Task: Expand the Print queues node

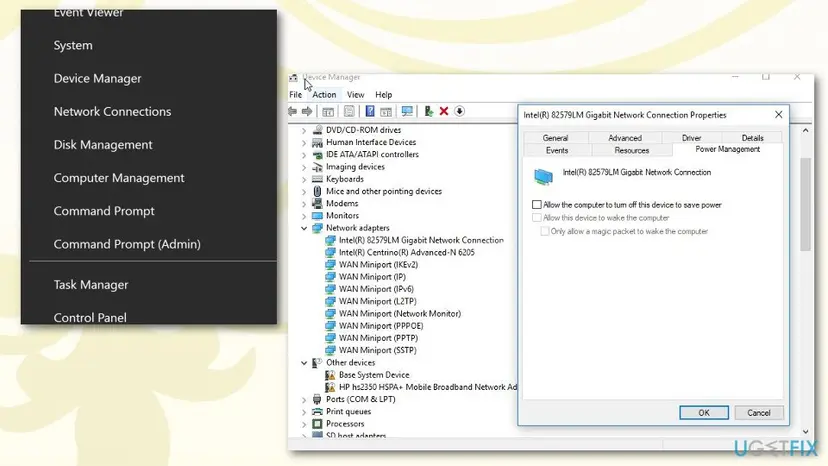Action: [304, 412]
